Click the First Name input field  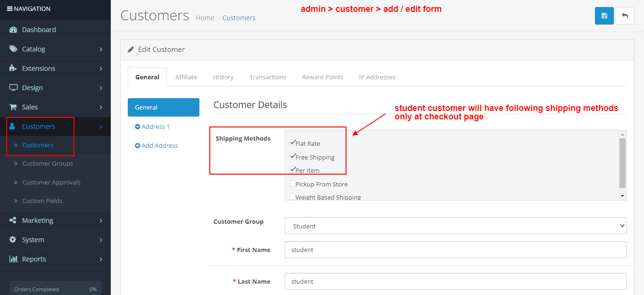pos(455,250)
